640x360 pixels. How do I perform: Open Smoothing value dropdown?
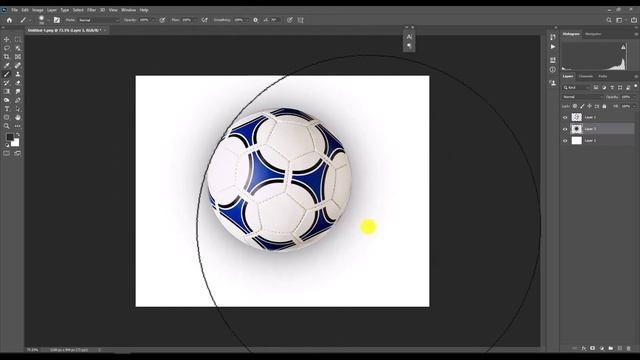(241, 20)
